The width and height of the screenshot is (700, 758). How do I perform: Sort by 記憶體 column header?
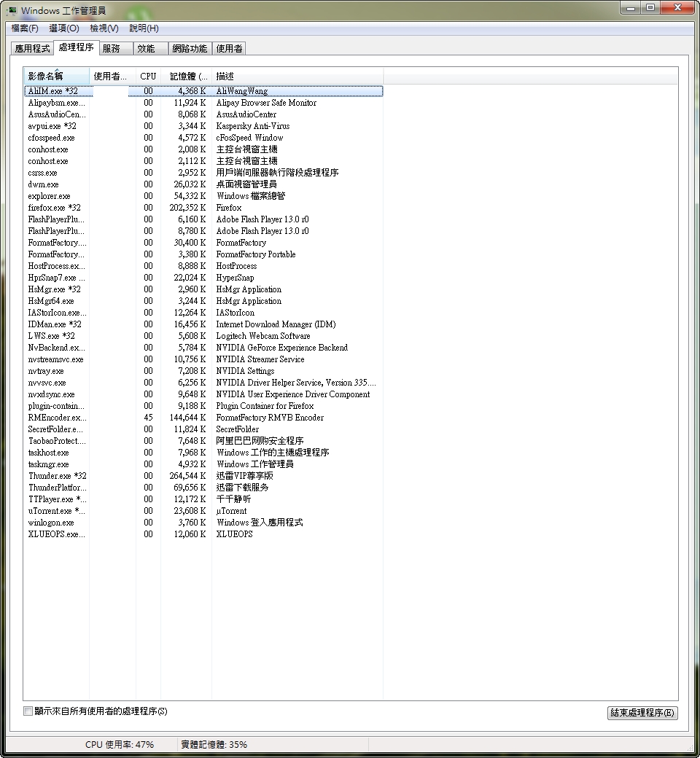[x=186, y=77]
